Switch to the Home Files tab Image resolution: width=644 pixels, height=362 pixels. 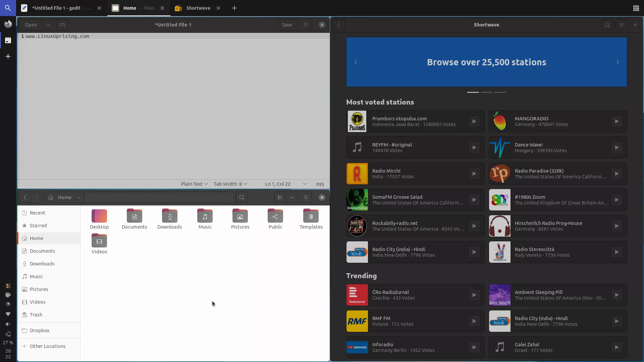click(139, 8)
